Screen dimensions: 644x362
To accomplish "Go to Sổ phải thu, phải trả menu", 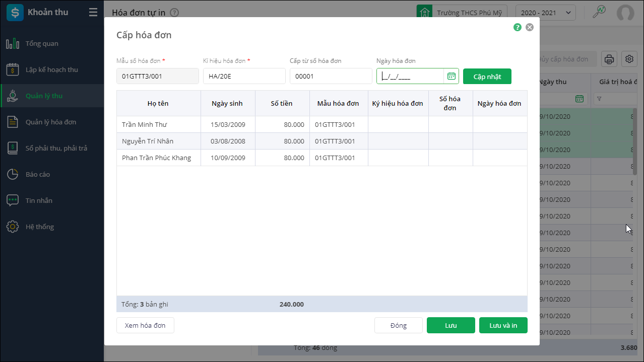I will tap(56, 148).
